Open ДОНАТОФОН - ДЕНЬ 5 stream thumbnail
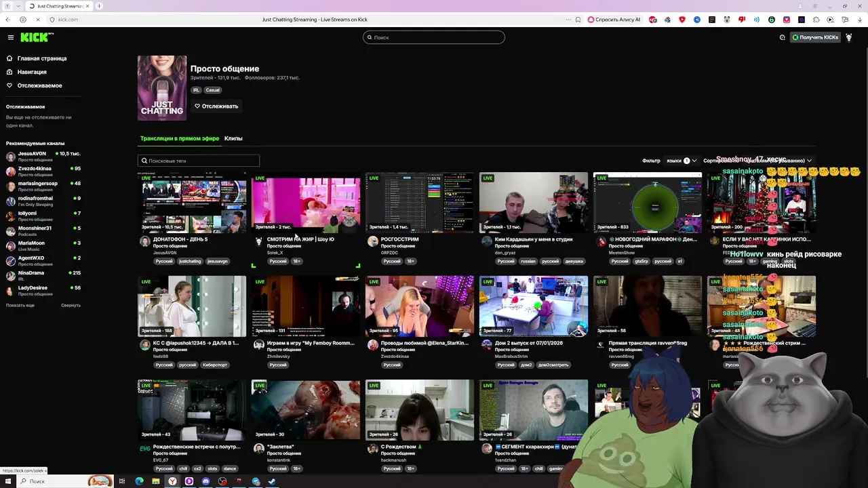This screenshot has width=868, height=488. [x=192, y=203]
